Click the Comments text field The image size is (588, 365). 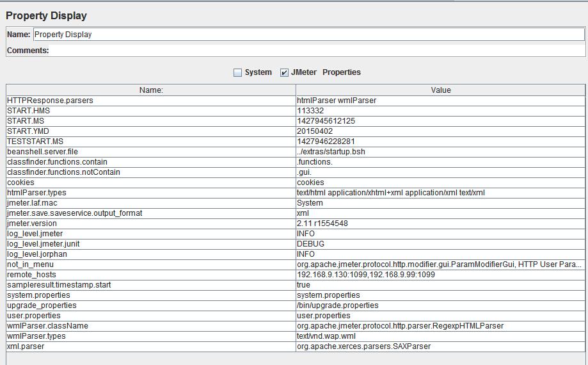point(317,50)
